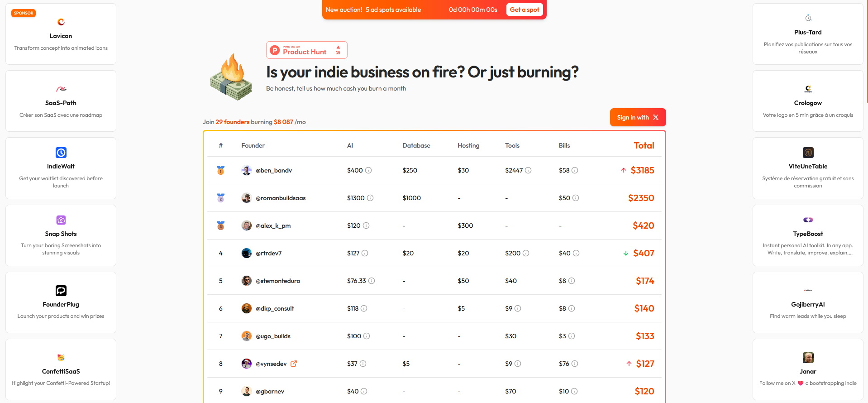Screen dimensions: 868x403
Task: Click the FounderPlug logo icon
Action: click(x=61, y=291)
